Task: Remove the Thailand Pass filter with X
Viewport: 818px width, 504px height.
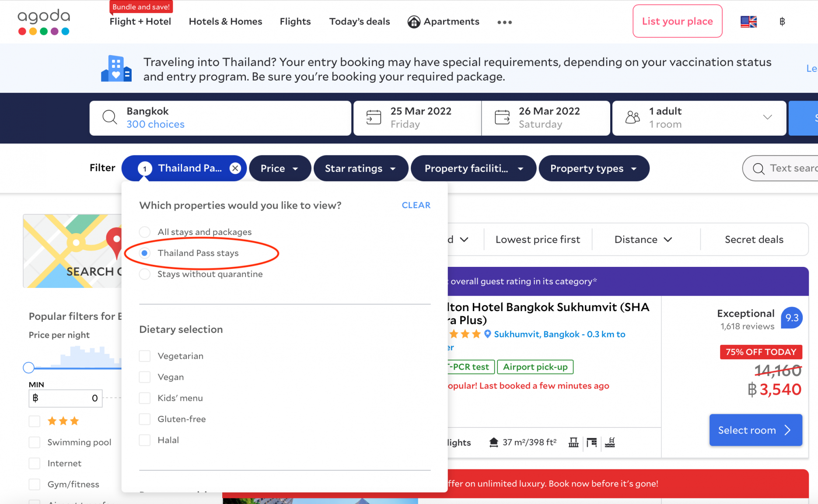Action: (235, 168)
